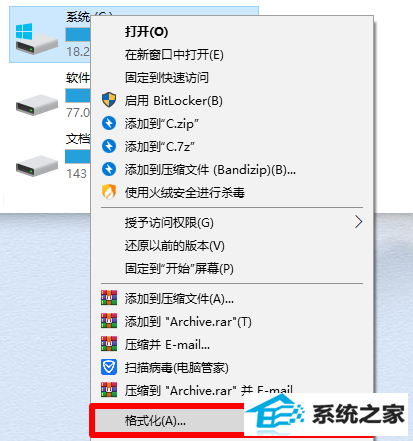The height and width of the screenshot is (441, 413).
Task: Click the 软件 drive usage bar
Action: tap(78, 95)
